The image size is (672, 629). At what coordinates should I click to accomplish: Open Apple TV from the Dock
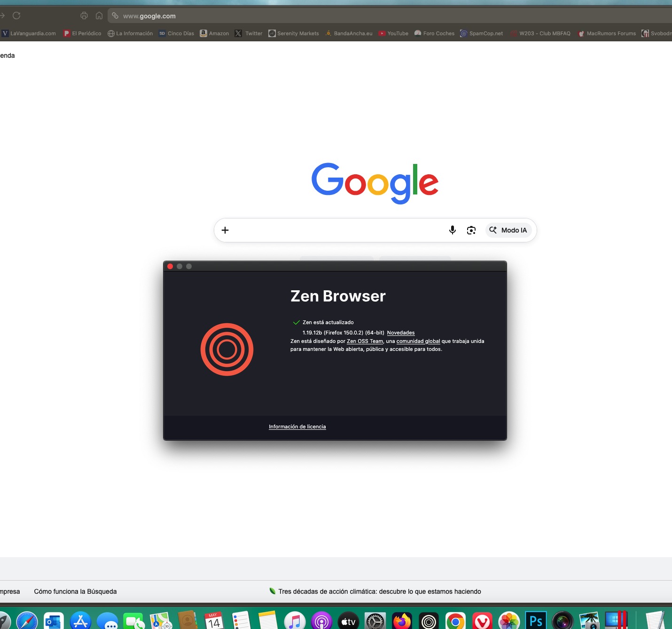[x=348, y=621]
